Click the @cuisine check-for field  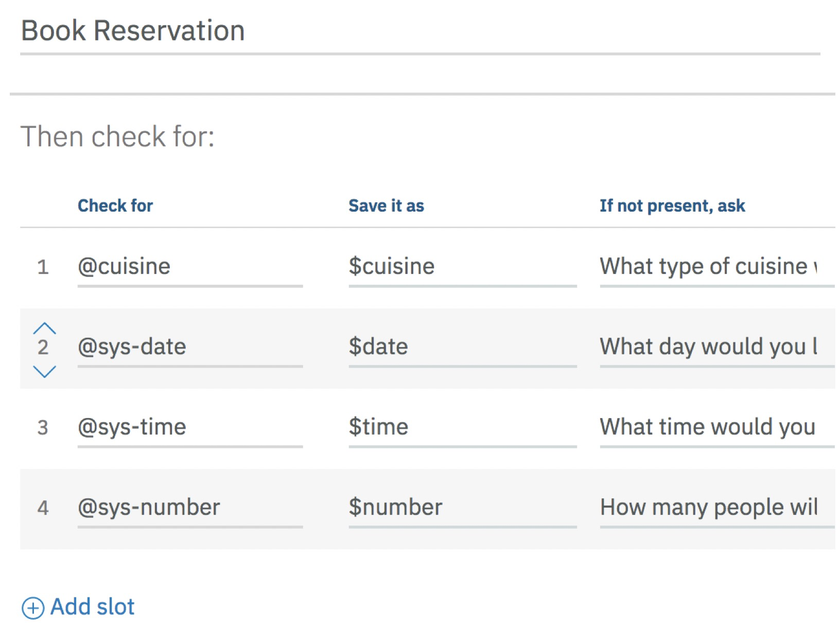point(190,268)
